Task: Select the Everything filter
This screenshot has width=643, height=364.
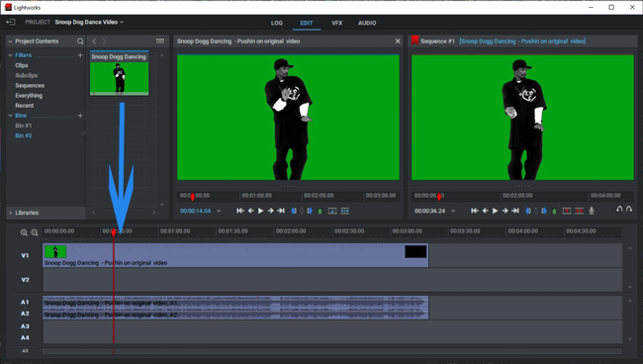Action: pos(29,96)
